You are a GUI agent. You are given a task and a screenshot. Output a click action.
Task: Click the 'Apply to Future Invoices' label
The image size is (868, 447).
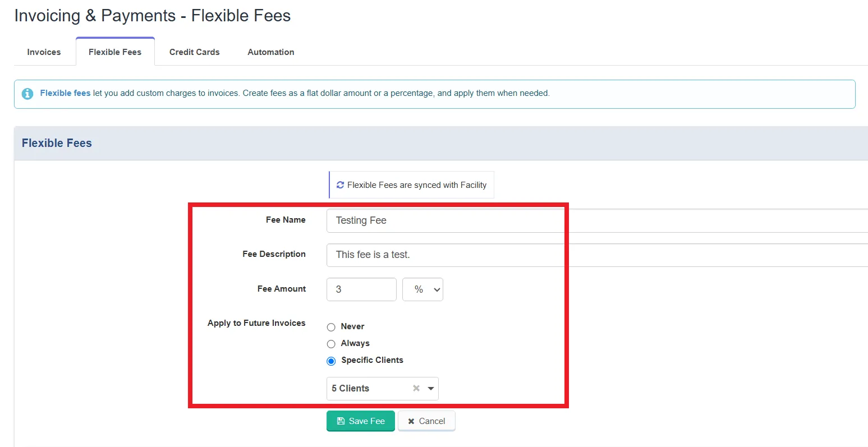(x=256, y=323)
